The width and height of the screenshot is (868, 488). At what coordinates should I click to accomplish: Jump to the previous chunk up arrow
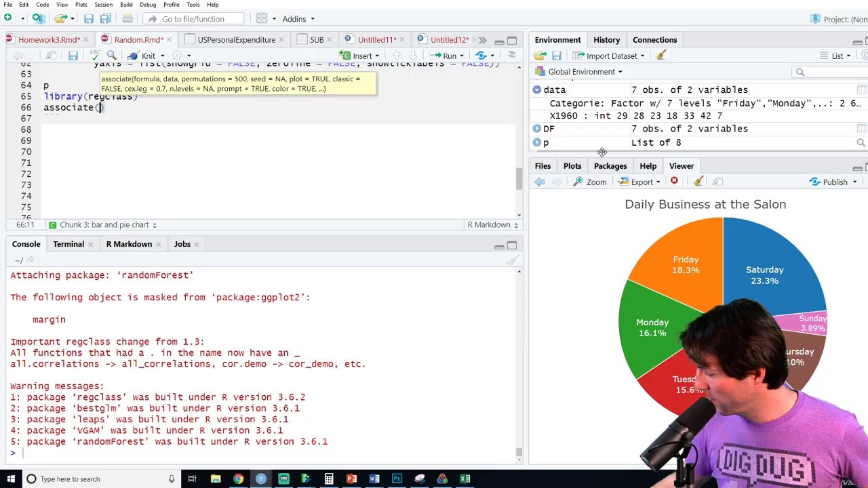[x=397, y=56]
